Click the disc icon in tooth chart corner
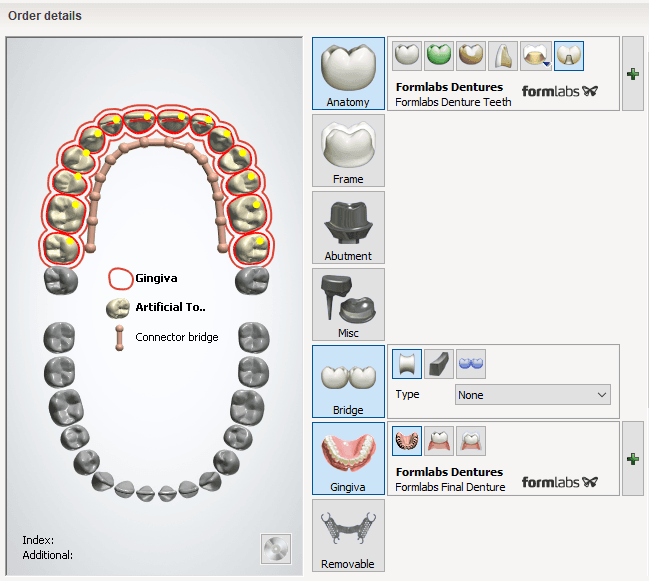Image resolution: width=649 pixels, height=581 pixels. 275,550
